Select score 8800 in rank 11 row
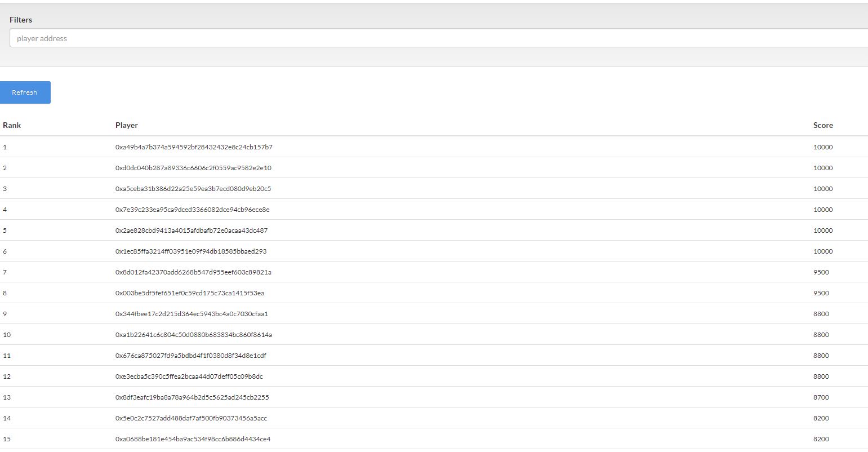 pos(821,356)
